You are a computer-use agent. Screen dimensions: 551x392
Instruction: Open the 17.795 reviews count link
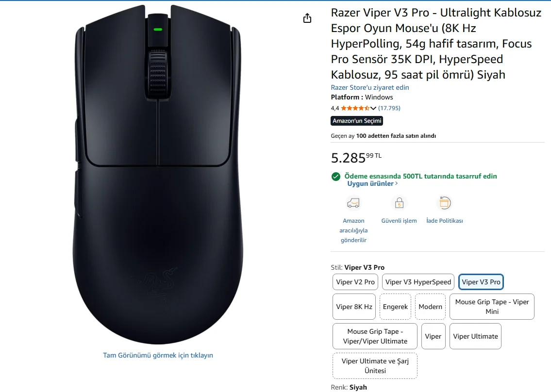click(389, 108)
